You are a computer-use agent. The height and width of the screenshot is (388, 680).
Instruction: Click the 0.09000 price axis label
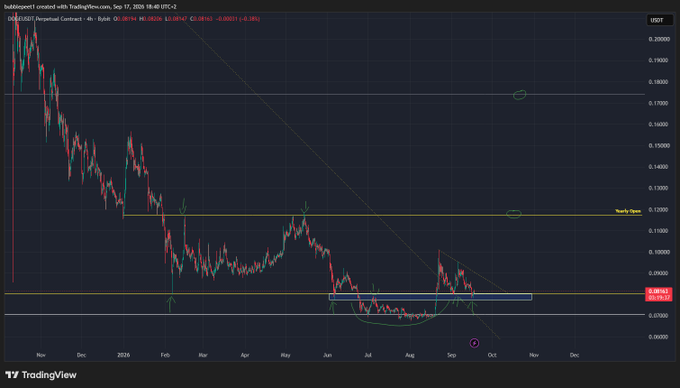[659, 274]
